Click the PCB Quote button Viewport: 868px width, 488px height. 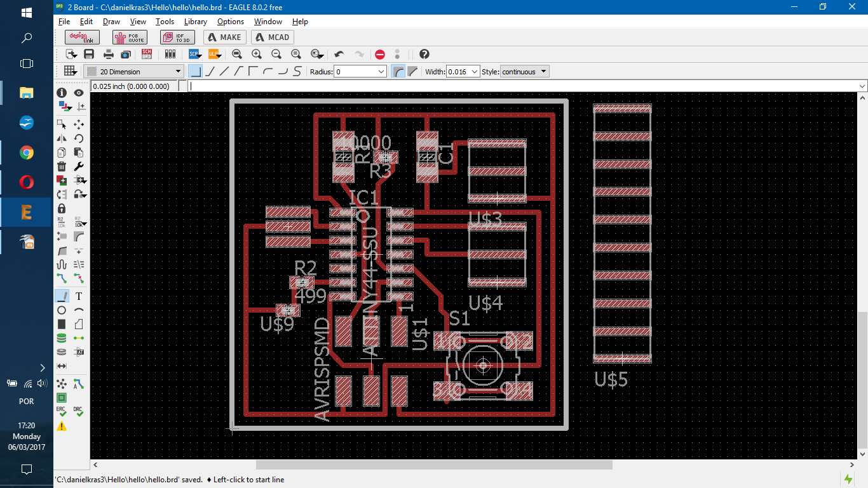pos(130,37)
